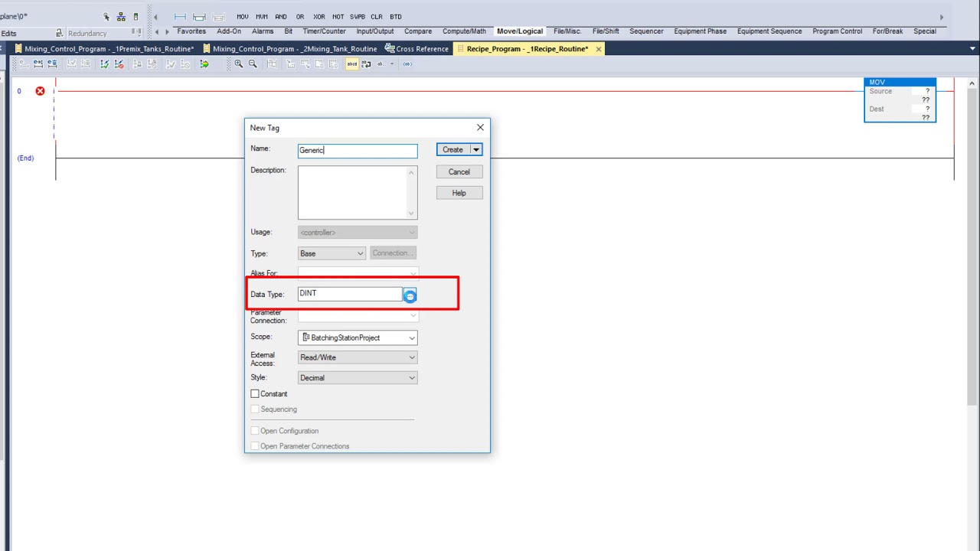Open the Style dropdown showing Decimal

click(358, 378)
